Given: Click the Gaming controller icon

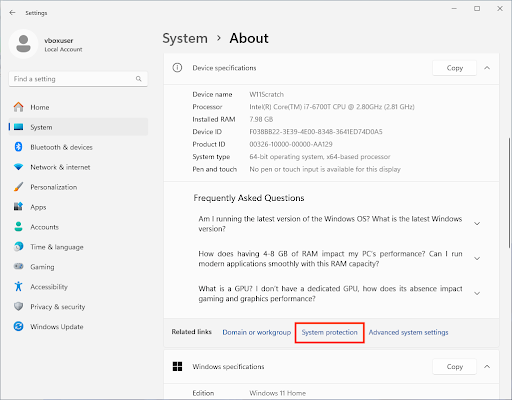Looking at the screenshot, I should tap(19, 266).
